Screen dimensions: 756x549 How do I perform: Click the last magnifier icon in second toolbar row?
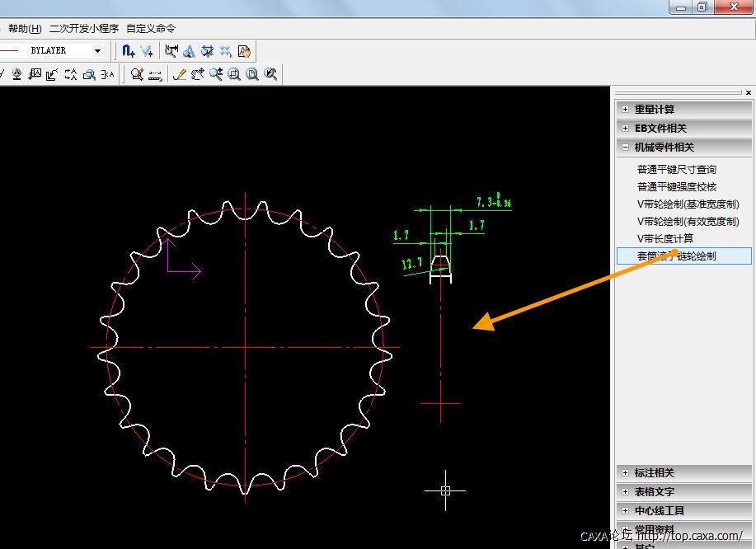(x=270, y=75)
